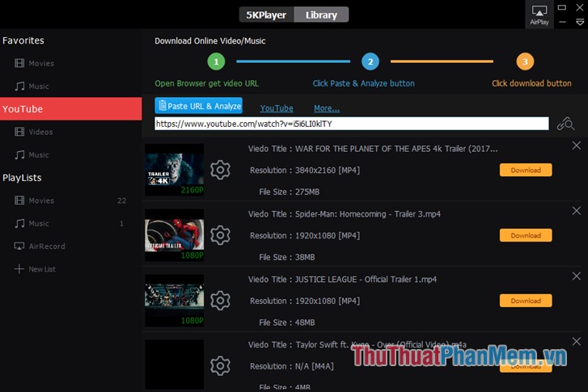Click the WAR FOR THE PLANET OF THE APES title
The width and height of the screenshot is (588, 392).
pyautogui.click(x=396, y=149)
